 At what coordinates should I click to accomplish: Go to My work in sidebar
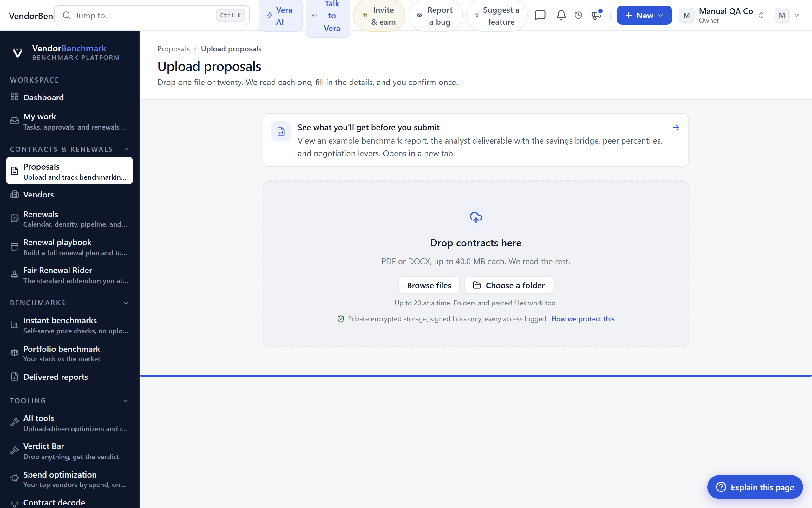pyautogui.click(x=69, y=121)
